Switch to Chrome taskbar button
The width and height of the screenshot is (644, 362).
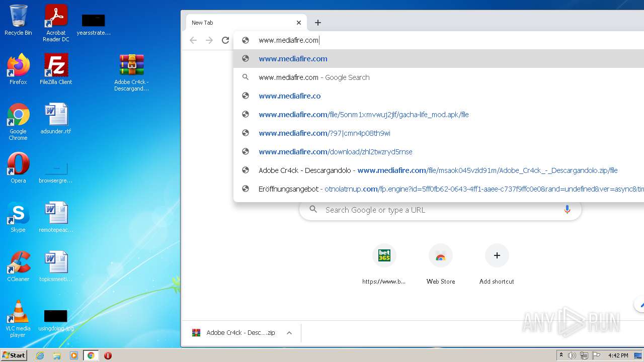(x=91, y=355)
